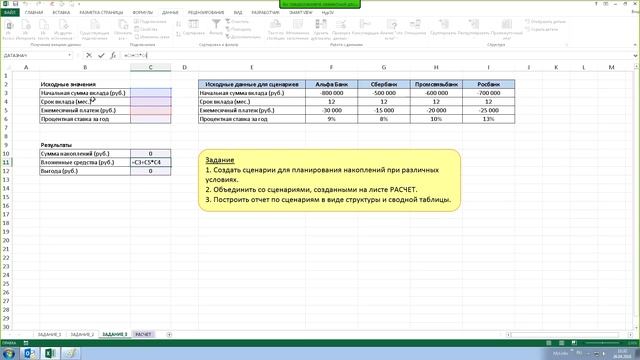
Task: Click the Connections command
Action: click(151, 21)
